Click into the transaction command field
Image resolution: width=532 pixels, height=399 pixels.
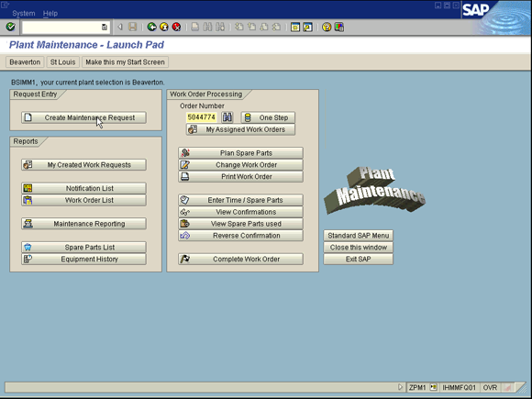(x=61, y=28)
